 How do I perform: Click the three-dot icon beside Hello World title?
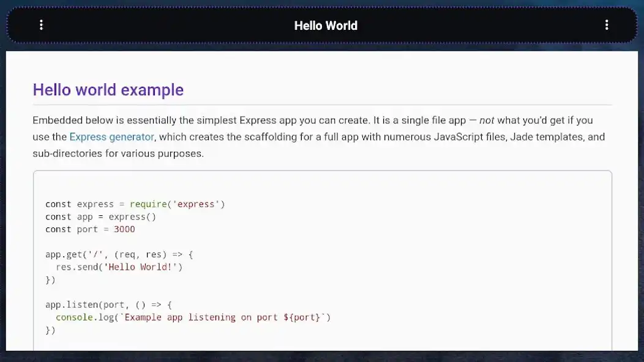pos(41,25)
